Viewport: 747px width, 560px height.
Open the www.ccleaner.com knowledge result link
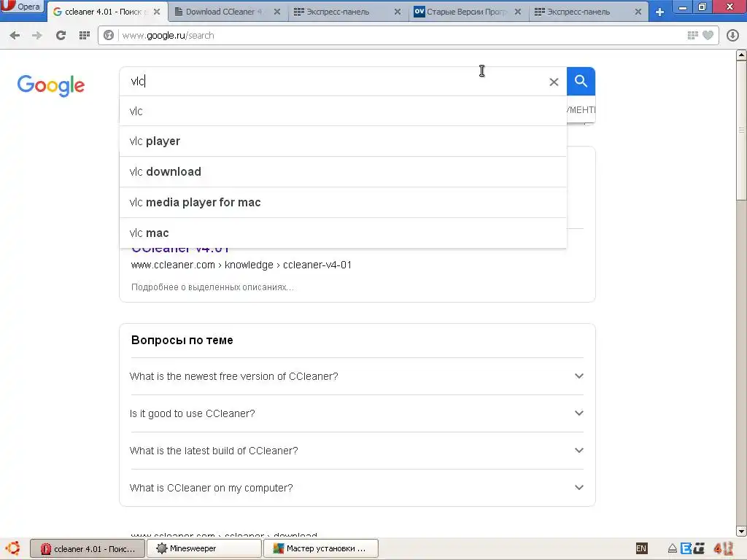[241, 265]
